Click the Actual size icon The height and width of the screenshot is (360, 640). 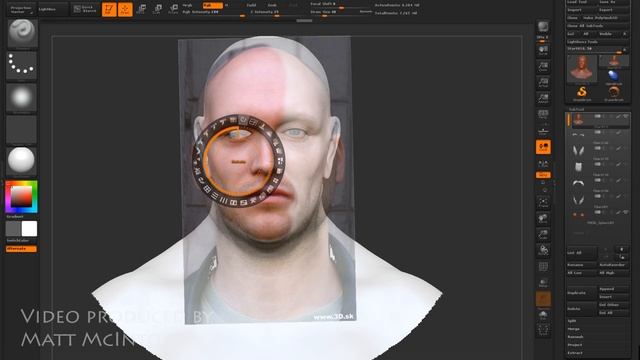[543, 82]
